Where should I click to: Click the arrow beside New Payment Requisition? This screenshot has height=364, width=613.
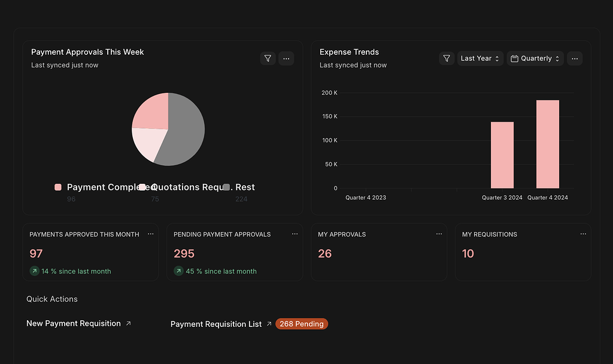point(128,323)
